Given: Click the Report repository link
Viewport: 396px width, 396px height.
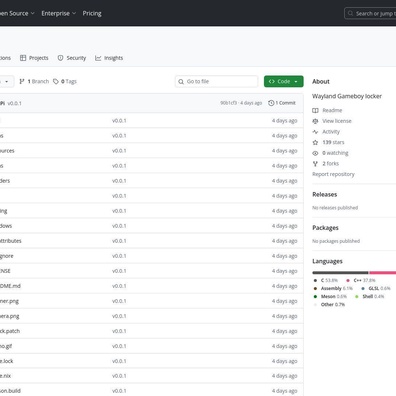Looking at the screenshot, I should (x=333, y=174).
